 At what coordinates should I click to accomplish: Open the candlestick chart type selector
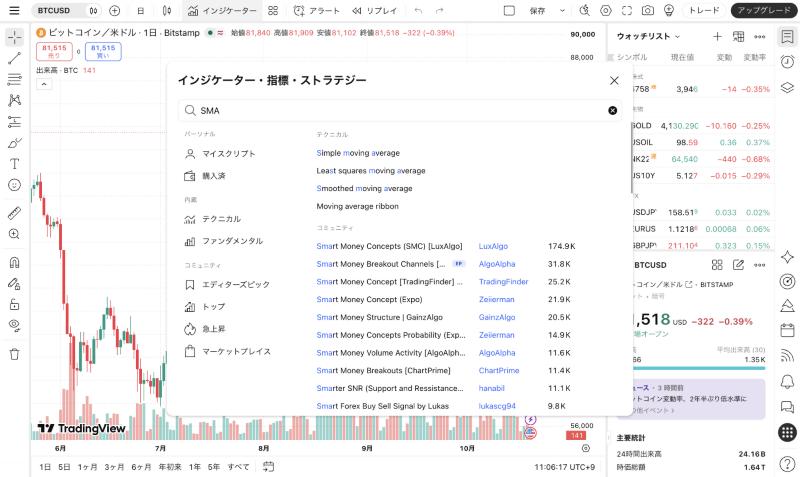[167, 10]
